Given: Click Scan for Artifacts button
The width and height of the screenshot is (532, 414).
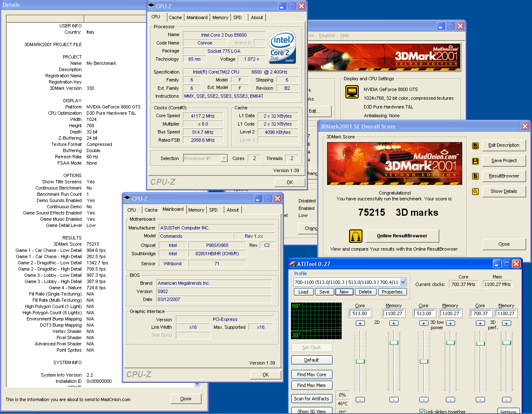Looking at the screenshot, I should coord(312,399).
